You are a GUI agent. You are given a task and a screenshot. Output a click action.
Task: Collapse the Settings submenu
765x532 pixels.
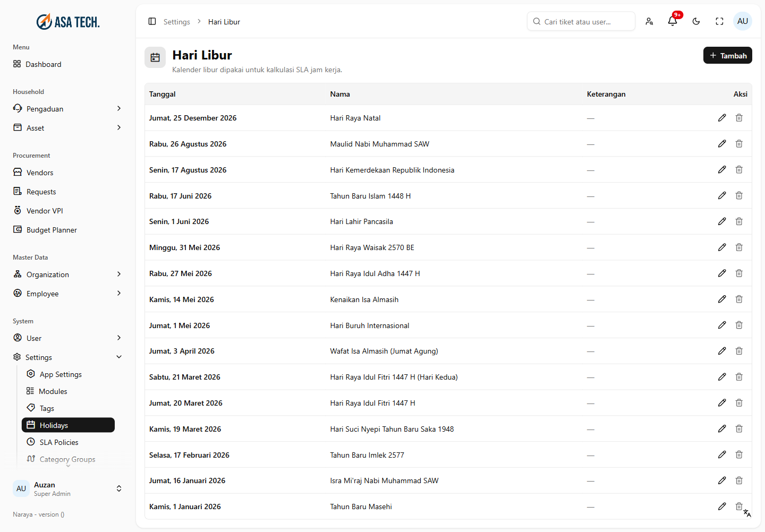pyautogui.click(x=119, y=357)
